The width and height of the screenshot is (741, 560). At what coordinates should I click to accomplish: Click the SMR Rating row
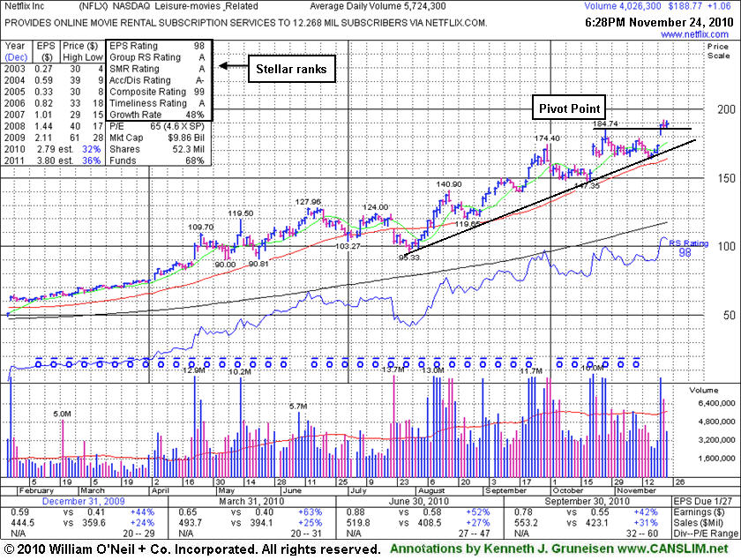coord(157,69)
